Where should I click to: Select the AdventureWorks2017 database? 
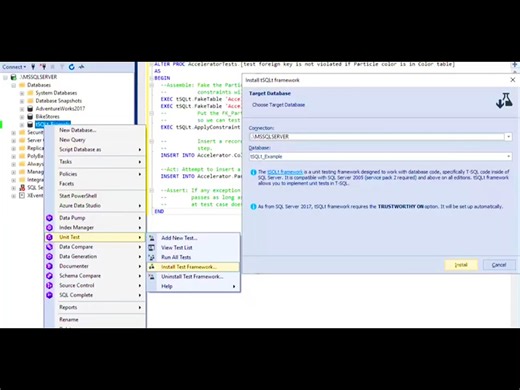(60, 109)
